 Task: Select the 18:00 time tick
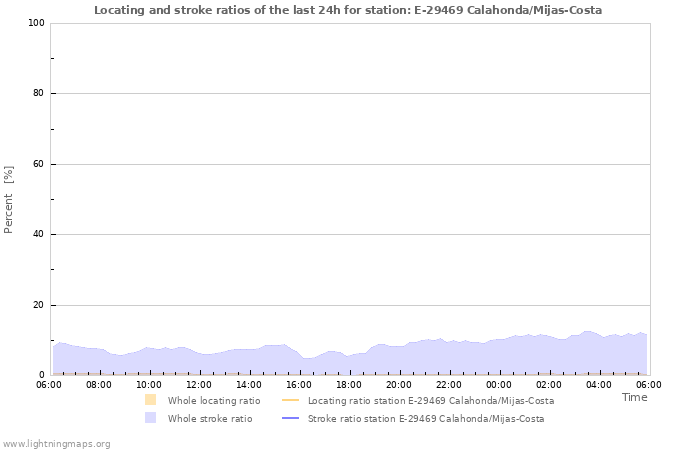pos(349,384)
